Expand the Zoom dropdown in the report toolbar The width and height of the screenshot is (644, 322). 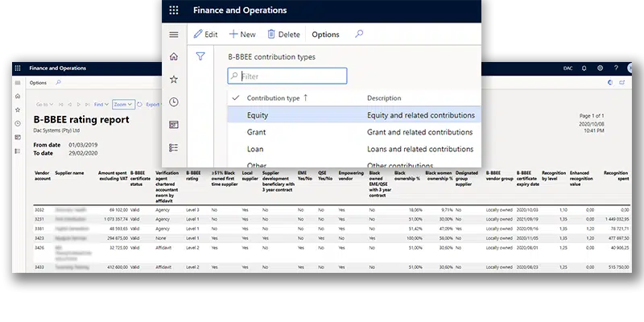point(123,104)
